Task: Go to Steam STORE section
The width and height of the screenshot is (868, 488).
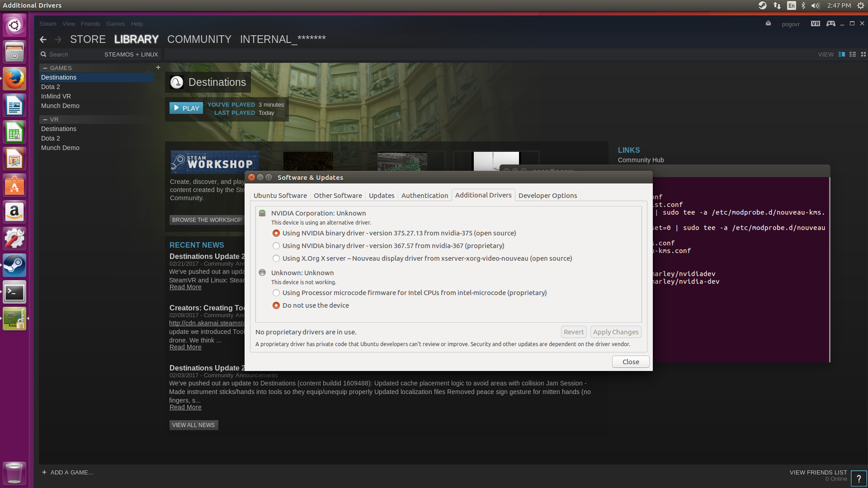Action: (88, 39)
